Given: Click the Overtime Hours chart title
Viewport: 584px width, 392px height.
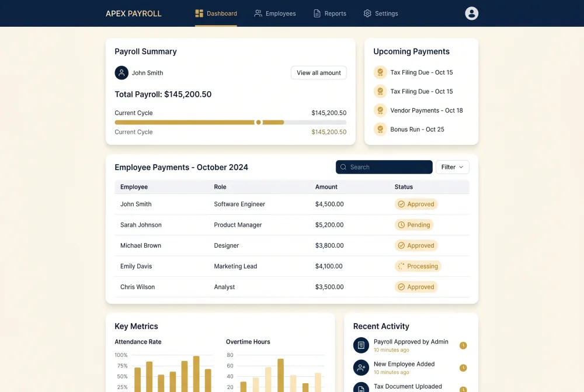Looking at the screenshot, I should 248,342.
